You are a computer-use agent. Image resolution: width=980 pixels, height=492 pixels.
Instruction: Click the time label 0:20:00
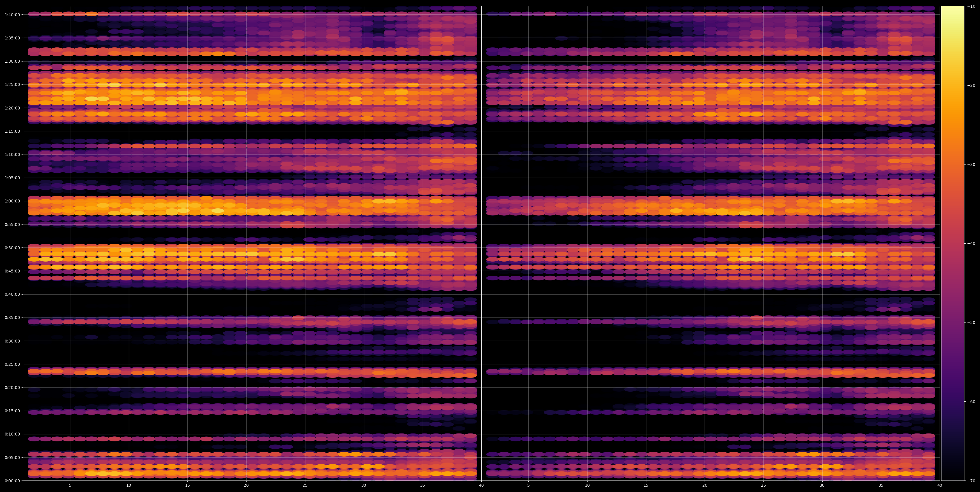12,387
